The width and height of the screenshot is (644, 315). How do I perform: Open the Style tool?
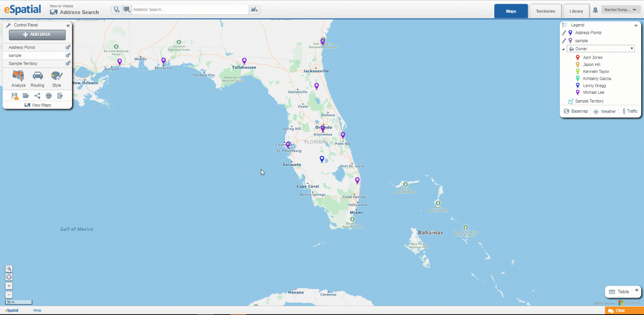click(x=57, y=79)
